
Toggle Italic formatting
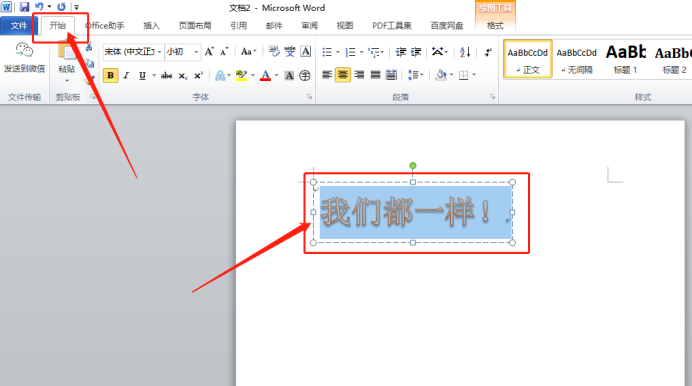(x=127, y=75)
